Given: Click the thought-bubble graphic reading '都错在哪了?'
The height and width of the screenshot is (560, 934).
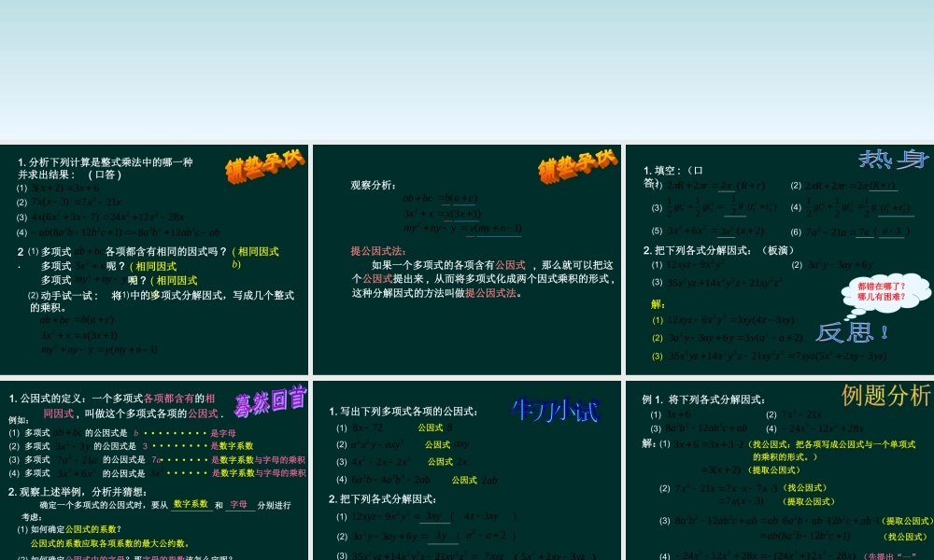Looking at the screenshot, I should 882,289.
